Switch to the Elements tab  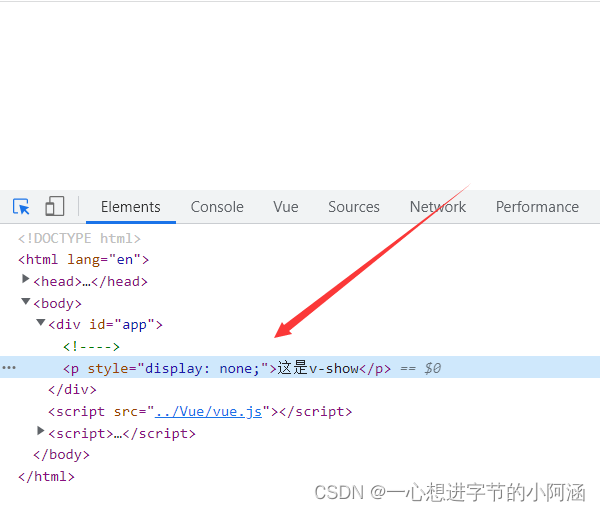click(130, 207)
